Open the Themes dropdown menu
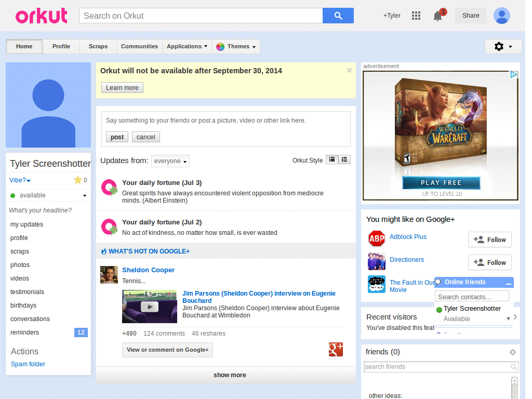The height and width of the screenshot is (399, 532). click(x=236, y=46)
